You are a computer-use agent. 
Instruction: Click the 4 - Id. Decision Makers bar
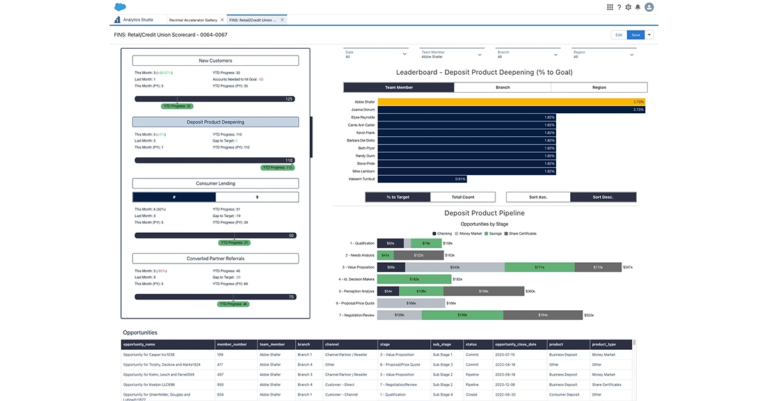(414, 279)
